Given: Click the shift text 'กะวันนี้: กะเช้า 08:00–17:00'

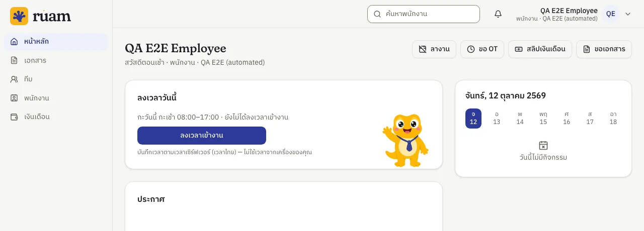Looking at the screenshot, I should pyautogui.click(x=178, y=117).
